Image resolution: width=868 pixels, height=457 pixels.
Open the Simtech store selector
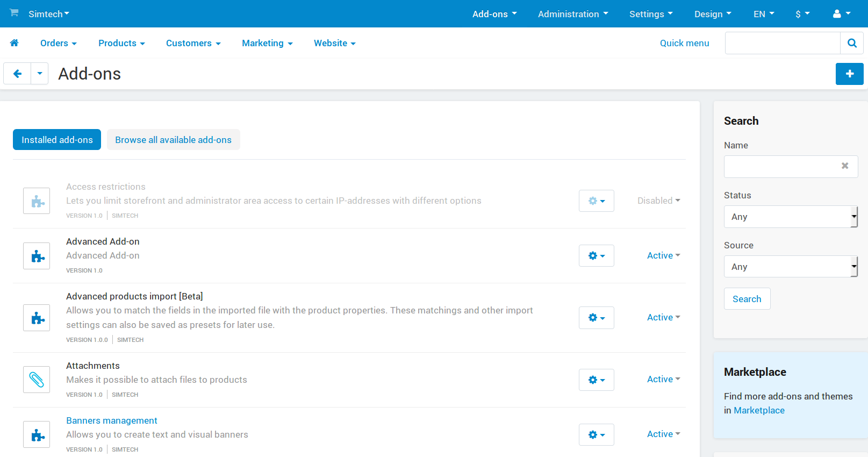point(49,14)
